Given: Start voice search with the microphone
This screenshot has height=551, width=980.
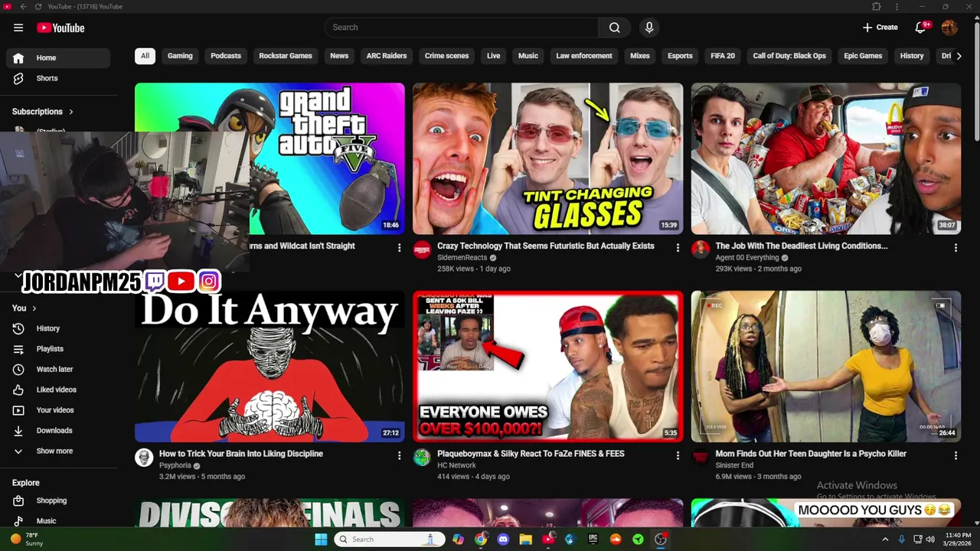Looking at the screenshot, I should (649, 28).
